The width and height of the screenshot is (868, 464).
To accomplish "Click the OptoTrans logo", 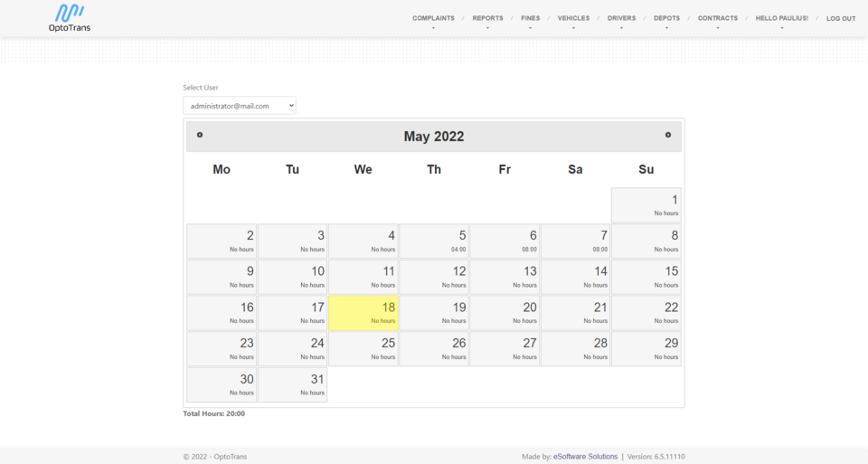I will tap(70, 17).
